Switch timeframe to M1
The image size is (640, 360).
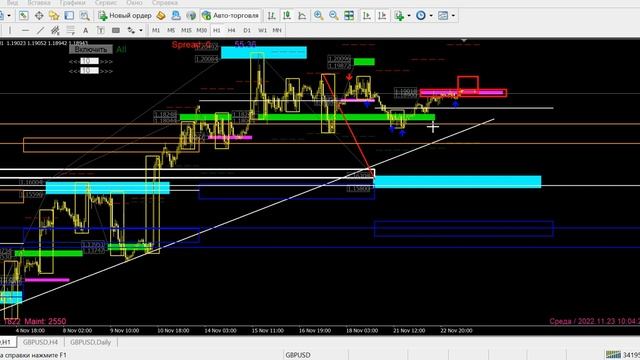pos(156,30)
